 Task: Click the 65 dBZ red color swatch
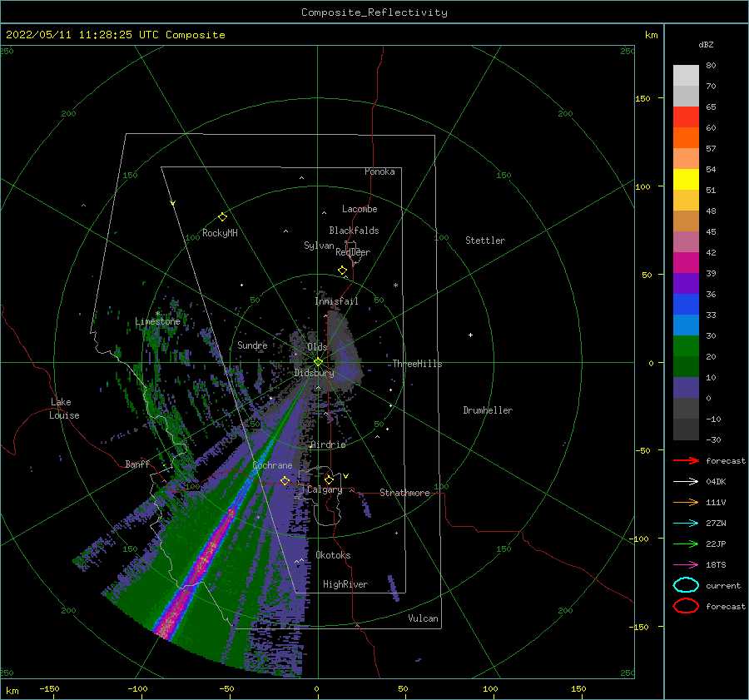pos(686,117)
